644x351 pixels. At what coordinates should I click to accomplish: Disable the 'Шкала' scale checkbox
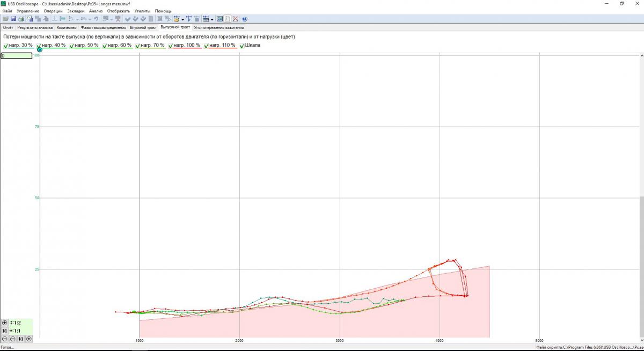coord(242,46)
